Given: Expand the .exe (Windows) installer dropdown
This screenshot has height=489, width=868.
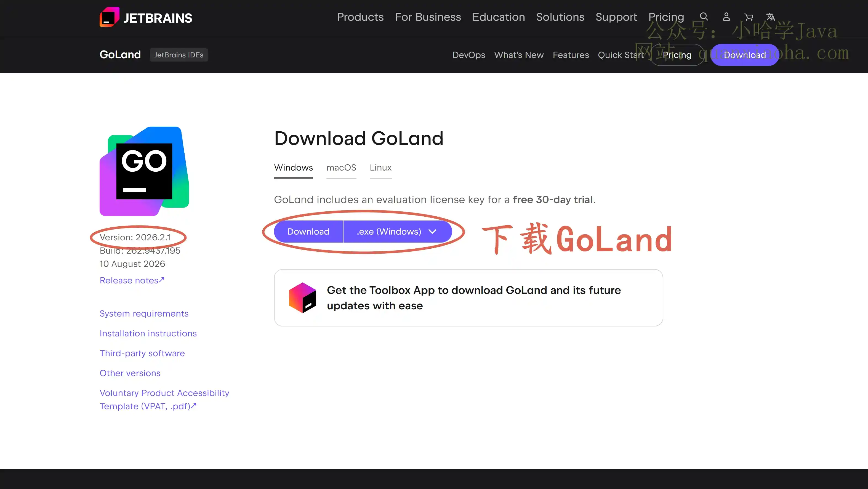Looking at the screenshot, I should tap(398, 232).
